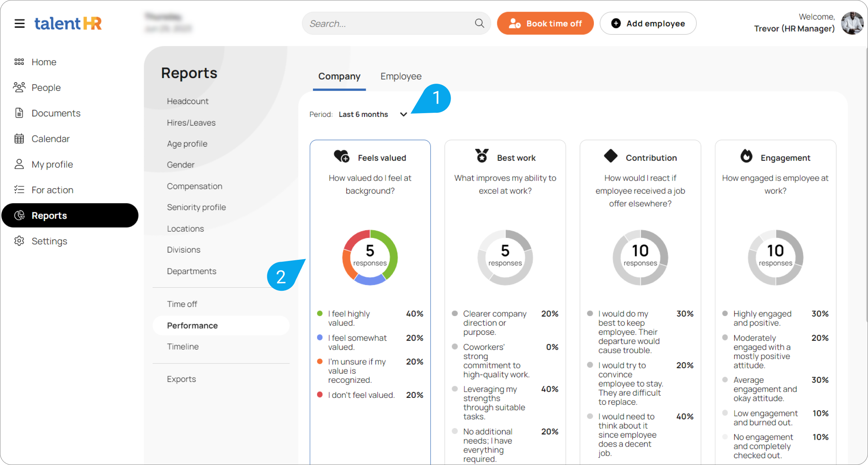The image size is (868, 465).
Task: Open the hamburger menu icon
Action: tap(20, 23)
